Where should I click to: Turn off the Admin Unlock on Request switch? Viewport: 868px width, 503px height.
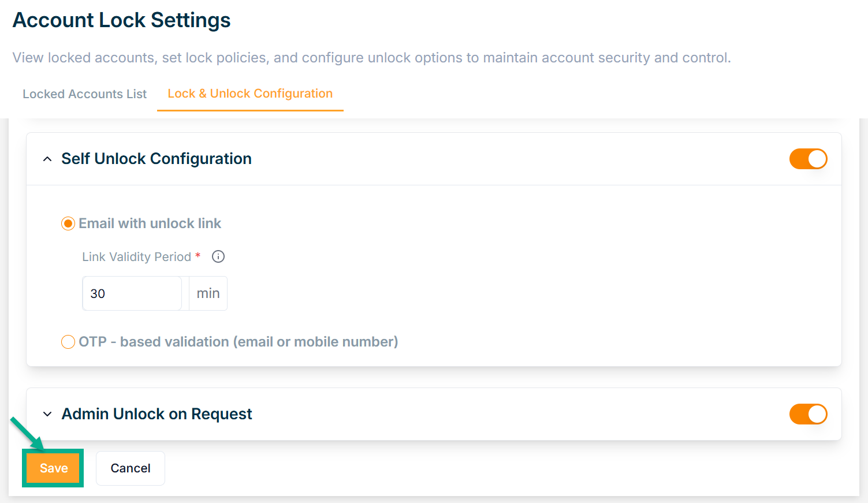pos(808,414)
